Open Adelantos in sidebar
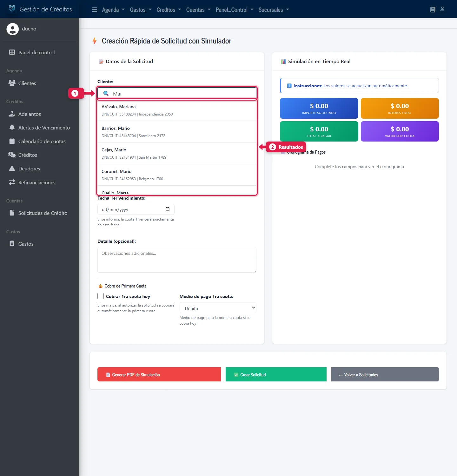 40,114
